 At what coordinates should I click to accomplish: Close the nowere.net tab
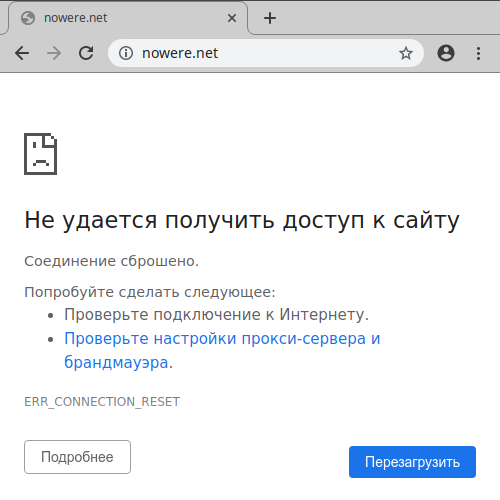pos(232,18)
